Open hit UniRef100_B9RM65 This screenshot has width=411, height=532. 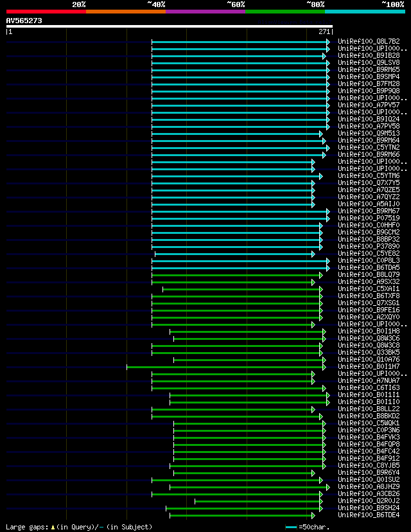point(369,70)
